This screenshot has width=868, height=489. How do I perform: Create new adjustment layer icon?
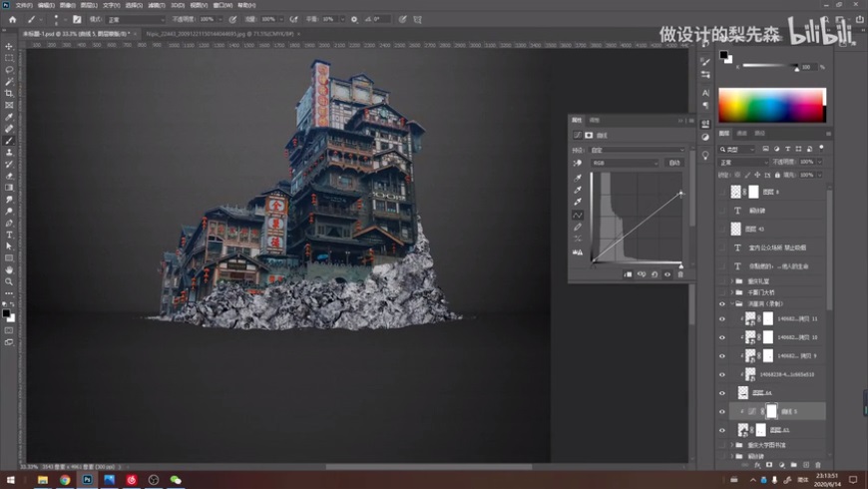pos(781,465)
